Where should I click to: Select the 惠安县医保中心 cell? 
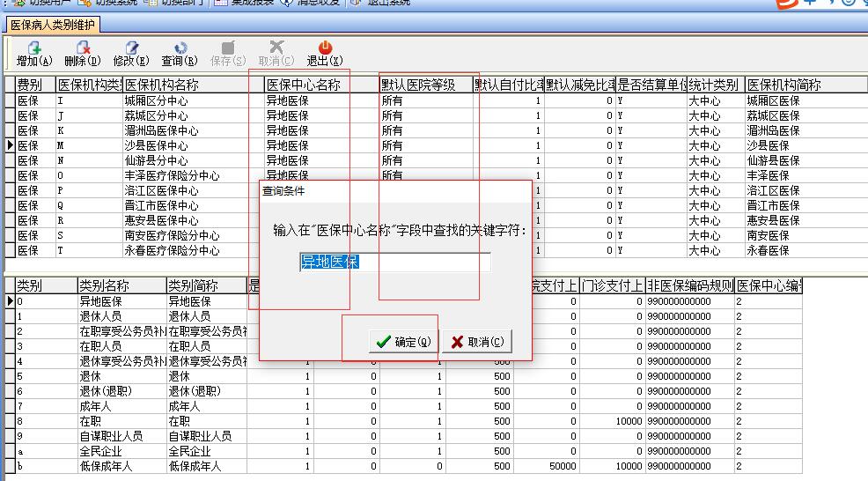pos(193,220)
